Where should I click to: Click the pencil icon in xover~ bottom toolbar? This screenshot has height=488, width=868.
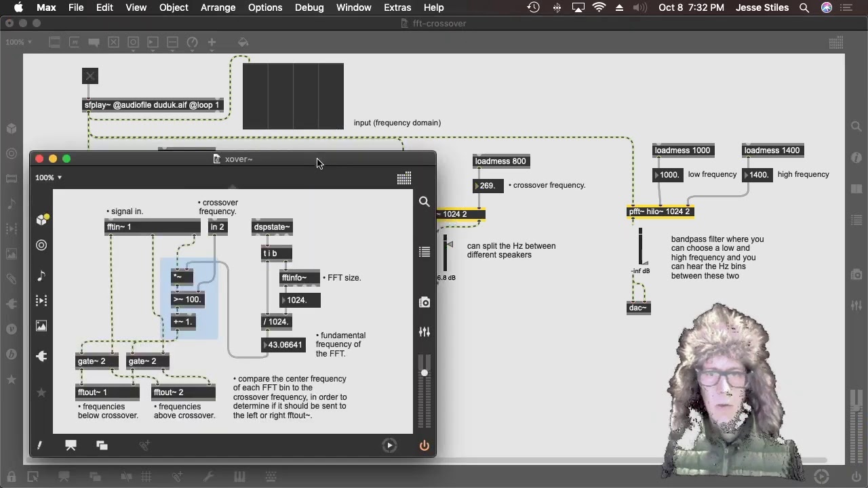[39, 445]
